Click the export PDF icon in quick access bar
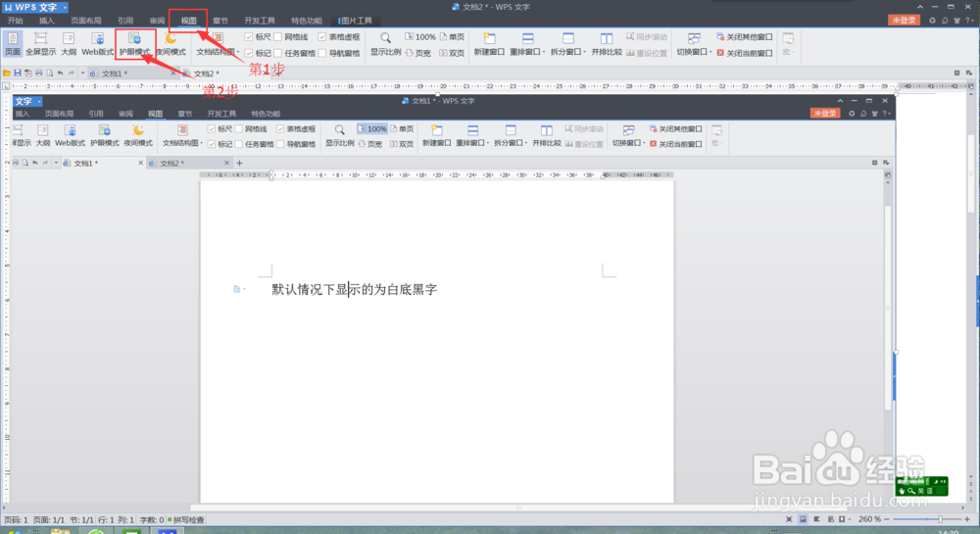The image size is (980, 534). 28,73
